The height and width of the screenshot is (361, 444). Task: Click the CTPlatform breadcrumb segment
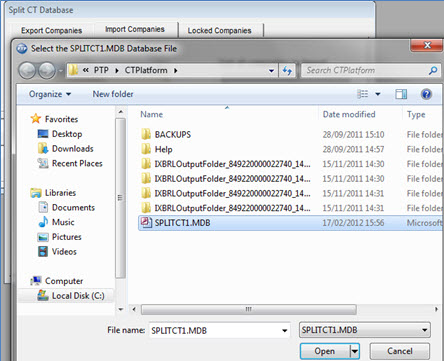146,70
